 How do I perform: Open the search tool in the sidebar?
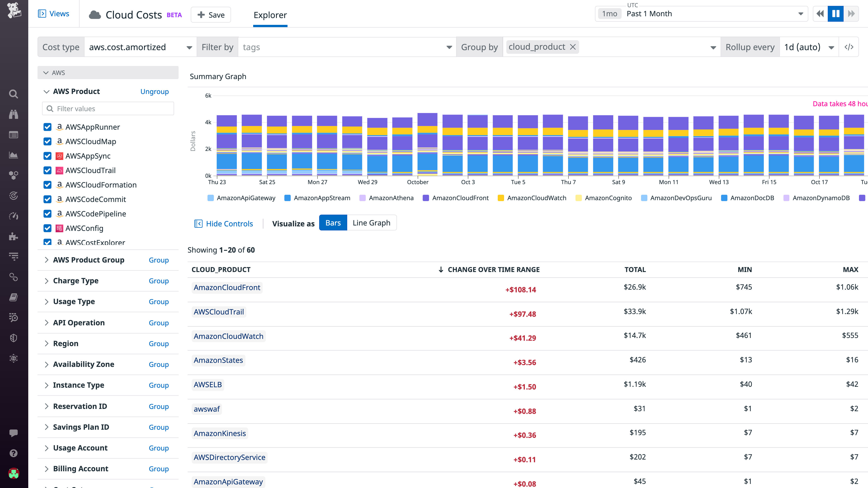[x=14, y=94]
